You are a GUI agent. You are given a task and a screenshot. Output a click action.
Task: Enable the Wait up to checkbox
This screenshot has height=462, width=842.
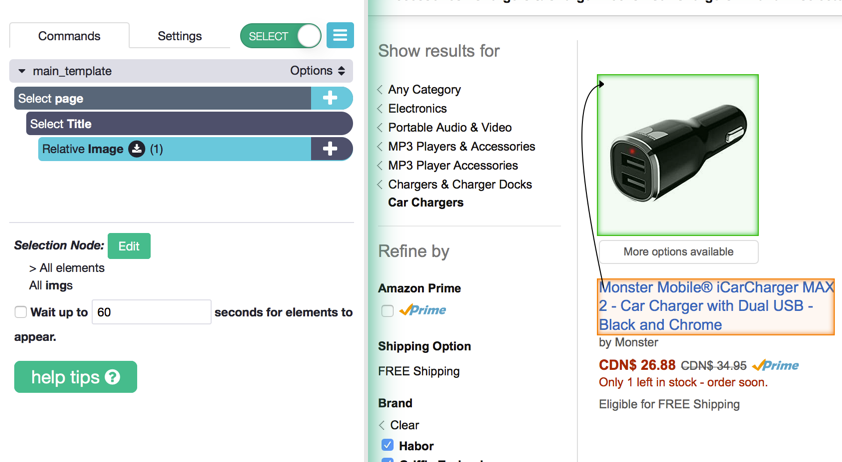click(20, 312)
